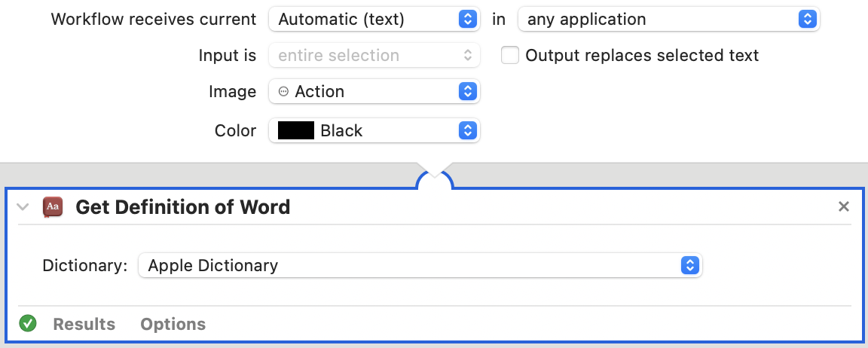Screen dimensions: 868x348
Task: Collapse the Get Definition of Word action
Action: (x=23, y=207)
